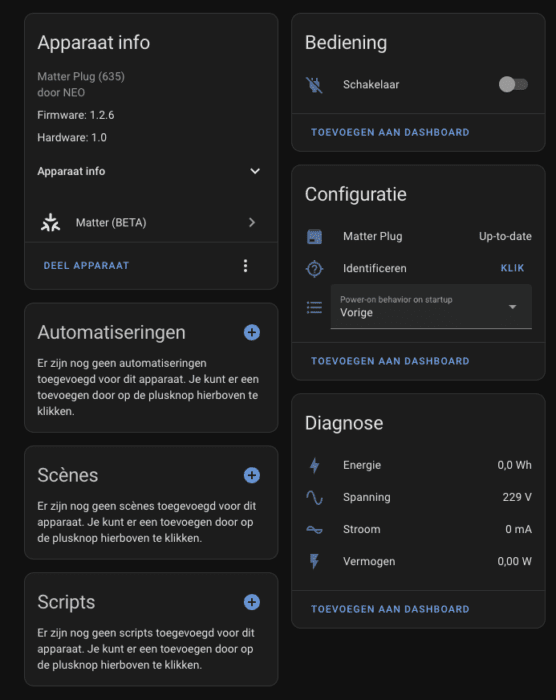Open the three-dot menu beside Deel apparaat

245,266
